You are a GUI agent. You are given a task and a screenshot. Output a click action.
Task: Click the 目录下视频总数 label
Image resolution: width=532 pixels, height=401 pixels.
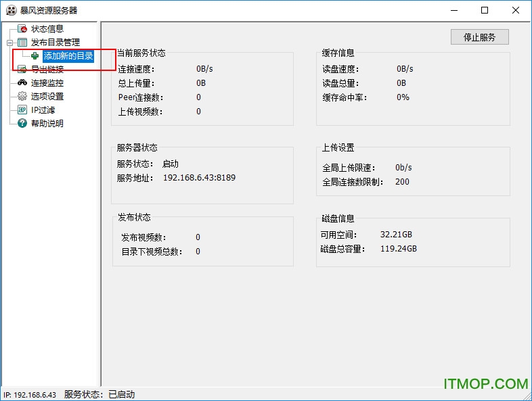152,252
